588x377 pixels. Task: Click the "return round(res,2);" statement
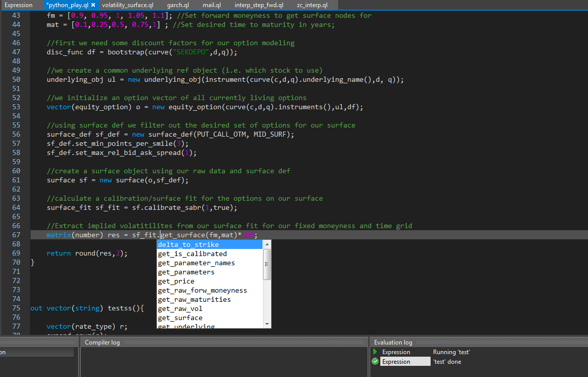[87, 253]
